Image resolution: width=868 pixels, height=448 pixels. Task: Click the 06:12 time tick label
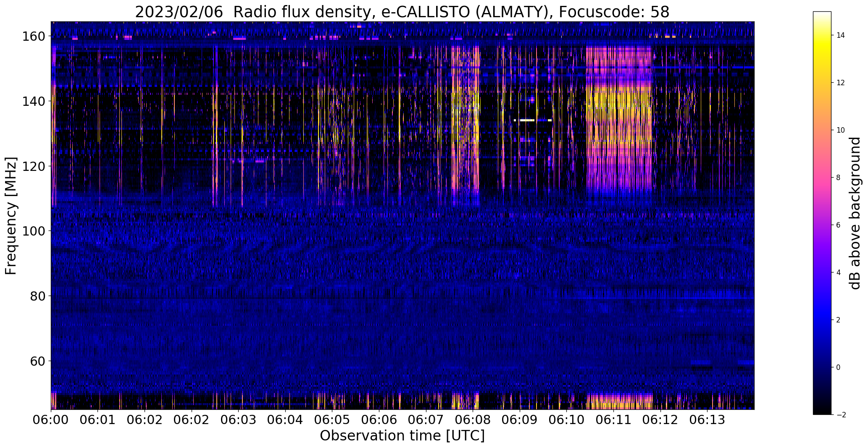point(660,419)
